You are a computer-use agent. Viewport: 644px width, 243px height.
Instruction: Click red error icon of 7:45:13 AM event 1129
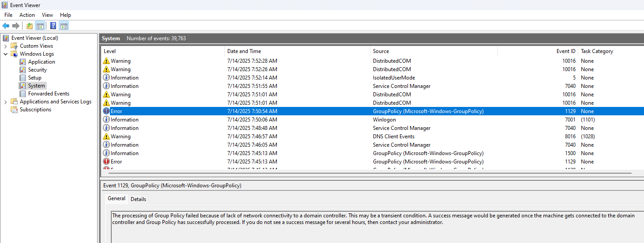(106, 162)
